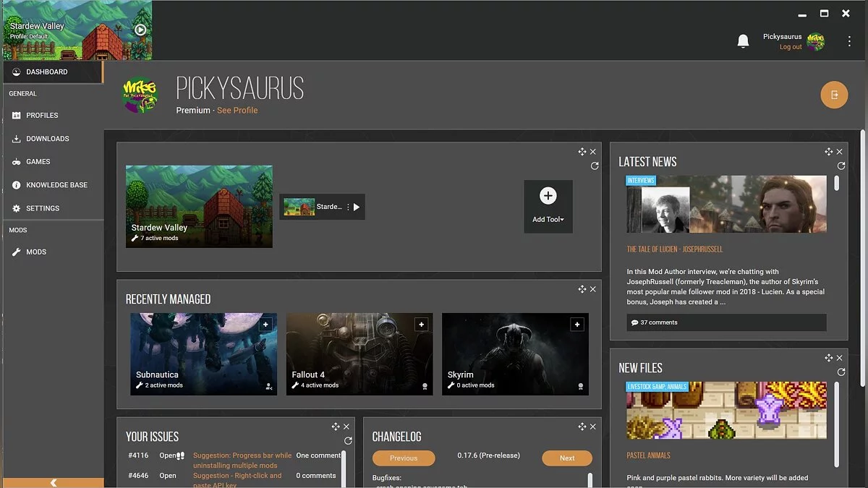Open issue #4116 progress bar suggestion
868x488 pixels.
pyautogui.click(x=242, y=461)
